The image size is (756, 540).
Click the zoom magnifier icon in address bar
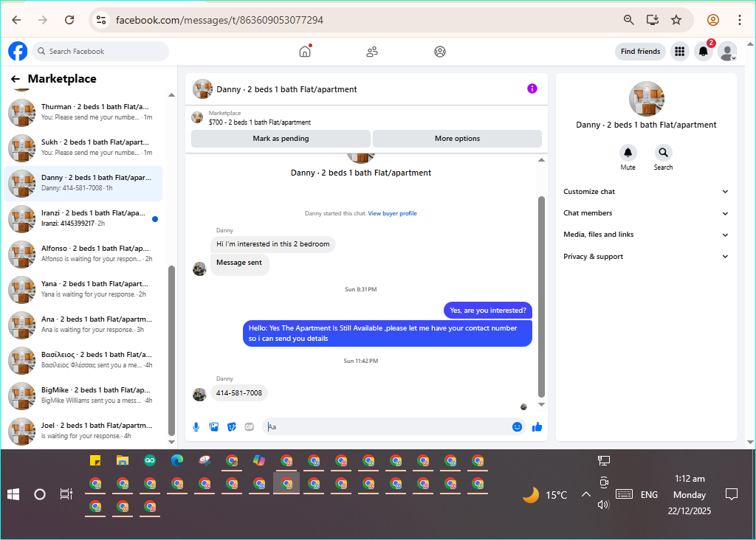pyautogui.click(x=629, y=20)
